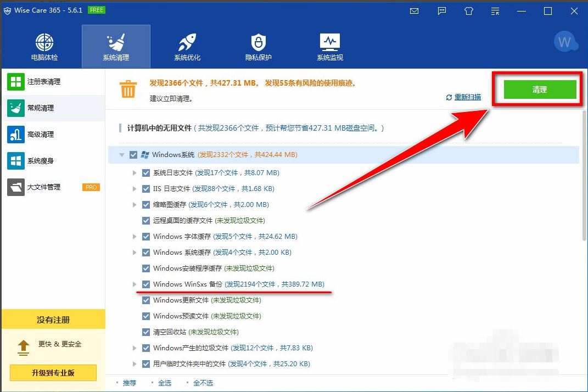Viewport: 588px width, 392px height.
Task: Click the feedback chat bubble icon
Action: [x=442, y=11]
